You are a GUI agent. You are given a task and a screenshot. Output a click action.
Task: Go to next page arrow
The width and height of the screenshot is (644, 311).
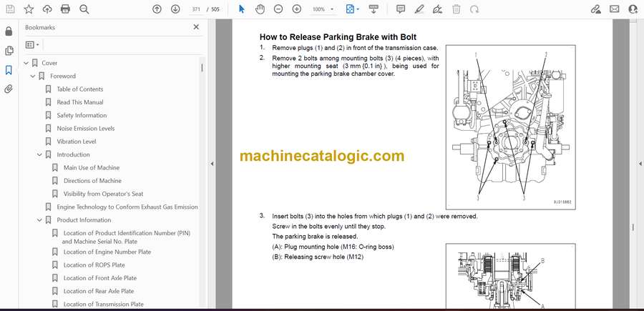[x=175, y=9]
